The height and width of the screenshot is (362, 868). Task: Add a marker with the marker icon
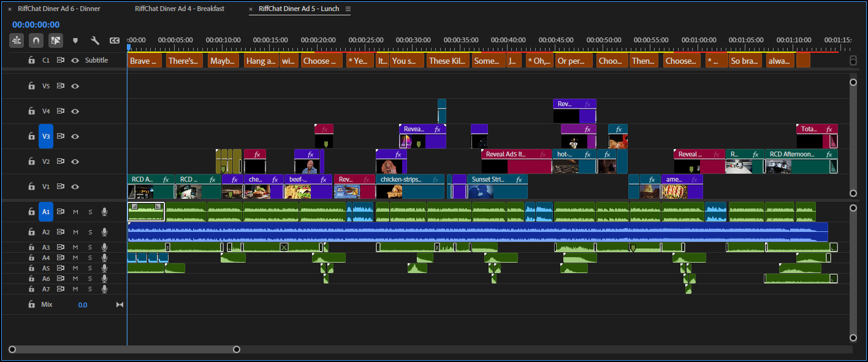click(75, 40)
